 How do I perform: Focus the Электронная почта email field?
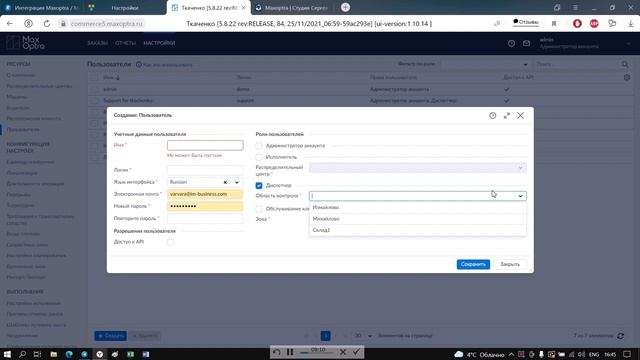205,194
